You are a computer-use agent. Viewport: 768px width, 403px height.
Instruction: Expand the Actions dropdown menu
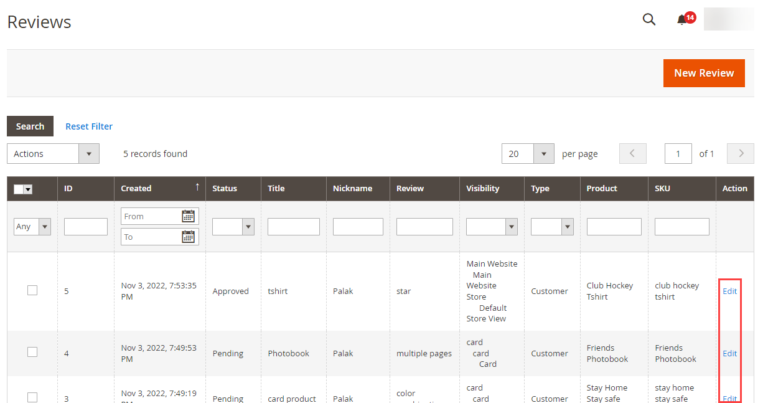click(x=89, y=154)
